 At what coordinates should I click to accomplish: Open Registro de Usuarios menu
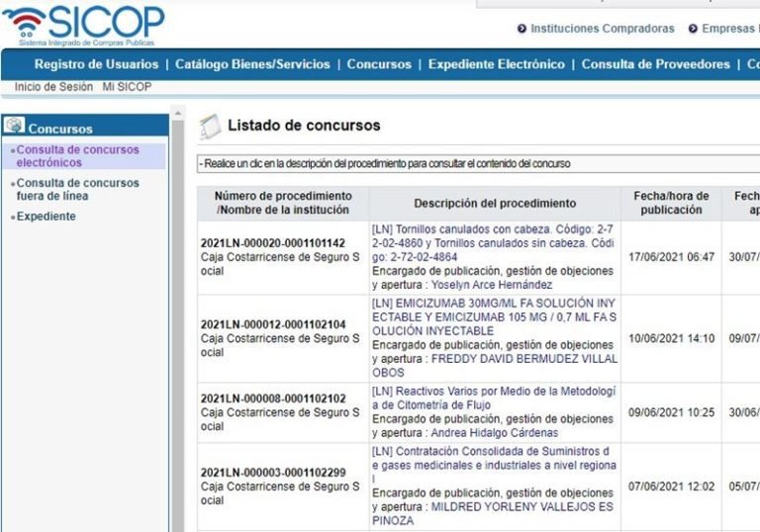click(x=96, y=64)
